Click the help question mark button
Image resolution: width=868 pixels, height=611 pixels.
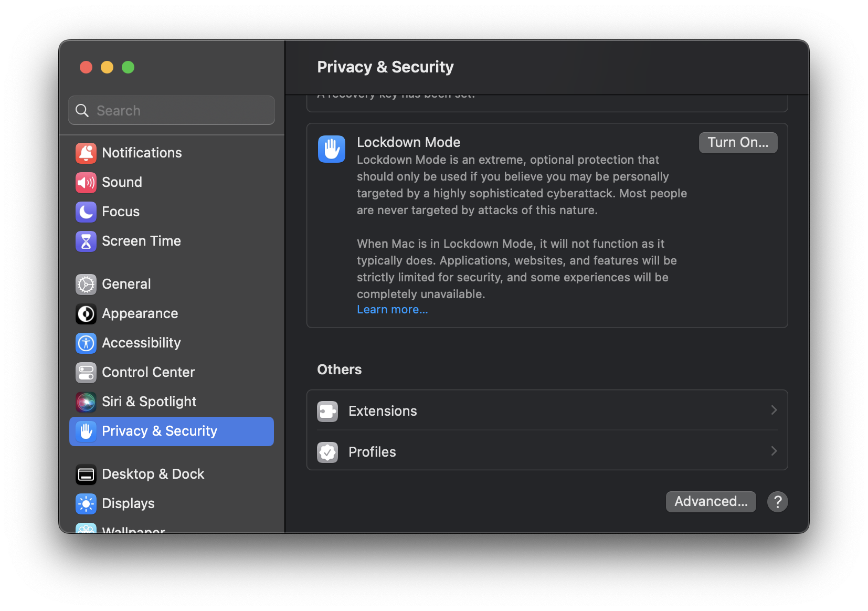pyautogui.click(x=777, y=502)
